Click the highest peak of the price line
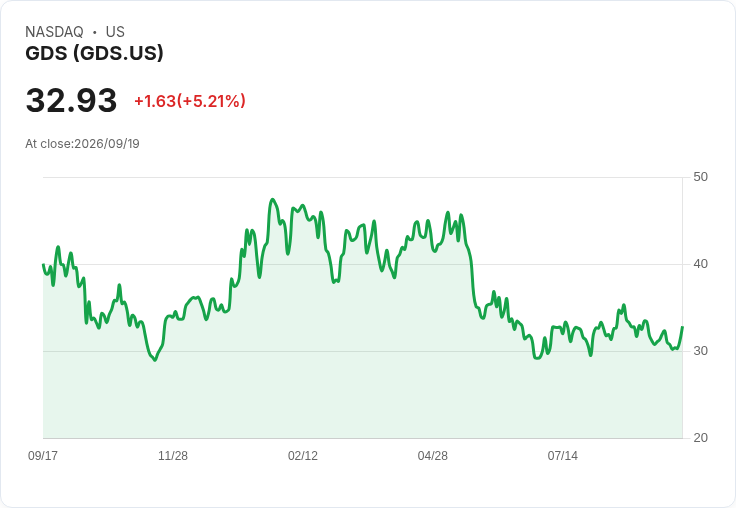The image size is (736, 508). pyautogui.click(x=273, y=200)
